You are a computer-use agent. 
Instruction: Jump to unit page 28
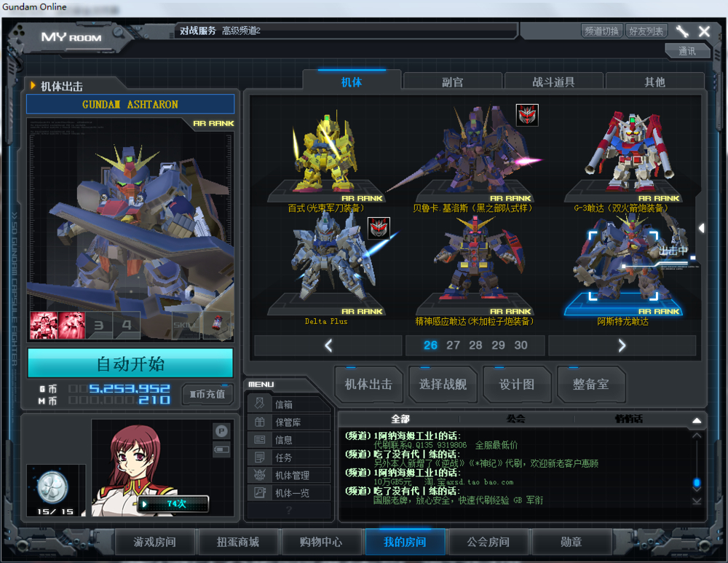click(x=475, y=345)
